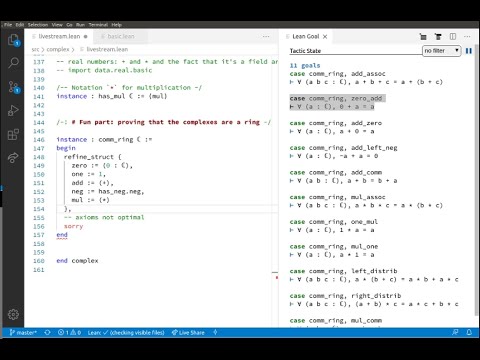Open the Terminal menu
The image size is (480, 360).
pyautogui.click(x=98, y=25)
